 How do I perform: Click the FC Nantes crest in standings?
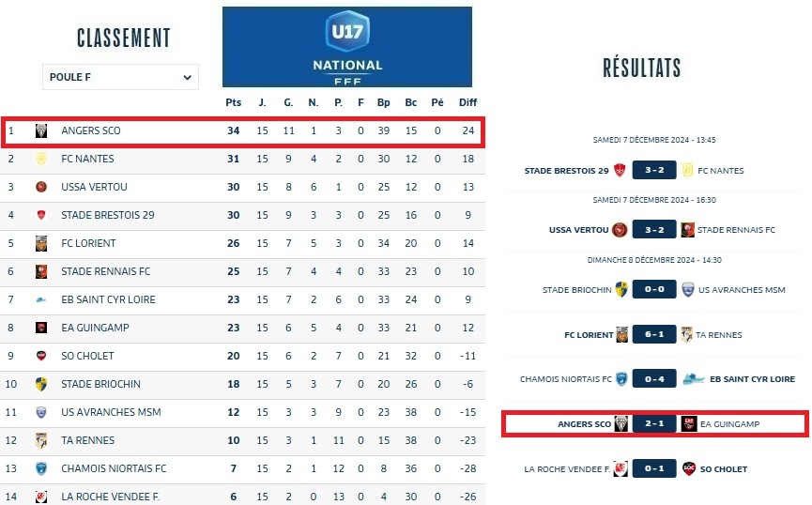coord(41,160)
